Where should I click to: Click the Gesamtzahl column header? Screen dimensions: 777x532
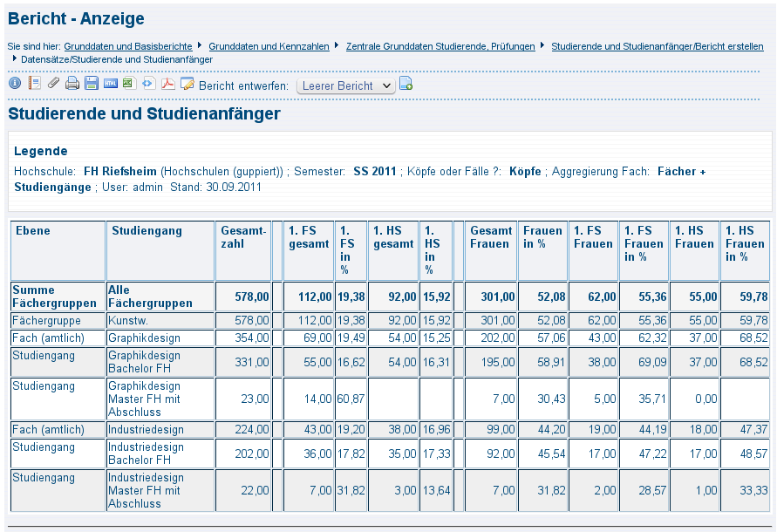pyautogui.click(x=242, y=251)
